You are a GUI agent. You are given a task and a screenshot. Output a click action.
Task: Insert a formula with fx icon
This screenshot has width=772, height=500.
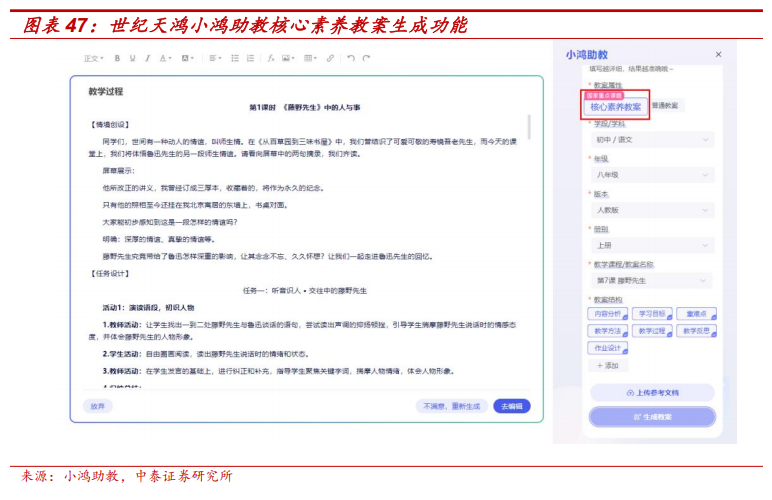270,58
